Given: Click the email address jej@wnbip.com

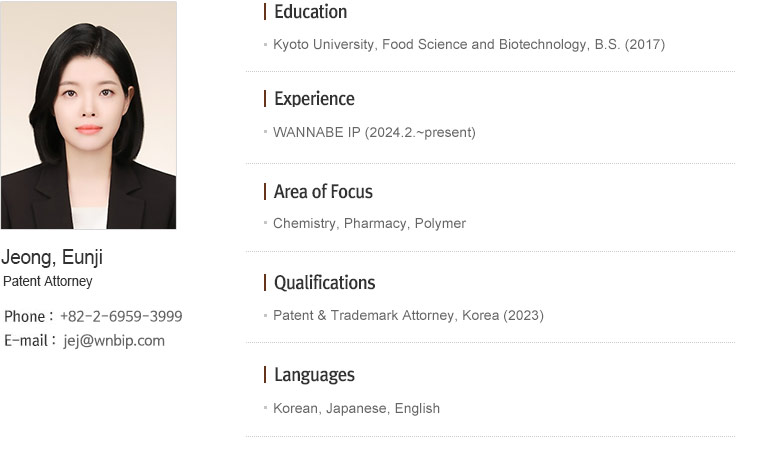Looking at the screenshot, I should pos(114,341).
